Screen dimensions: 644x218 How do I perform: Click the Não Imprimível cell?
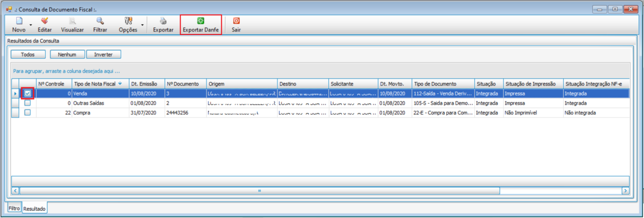(533, 112)
